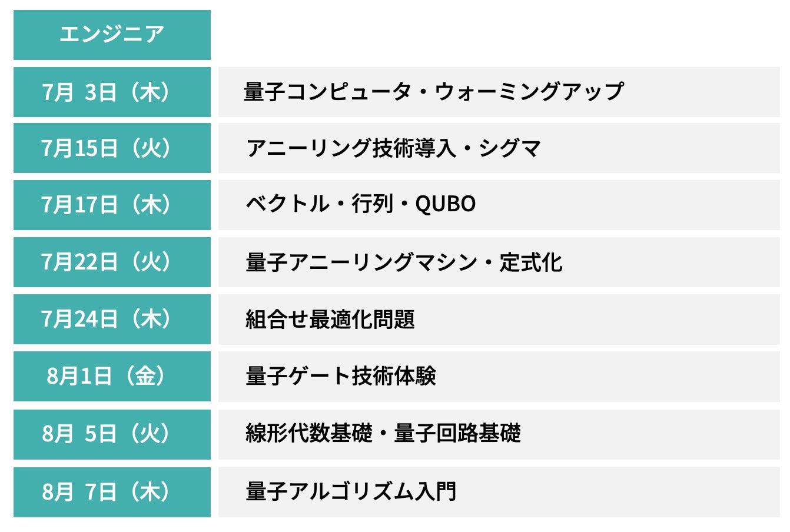This screenshot has width=790, height=532.
Task: Click the エンジニア header cell
Action: [x=112, y=34]
